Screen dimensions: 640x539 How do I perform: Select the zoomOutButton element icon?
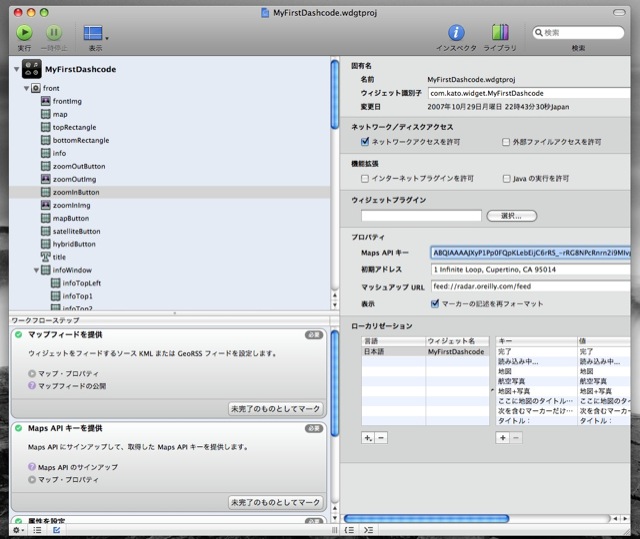[46, 166]
